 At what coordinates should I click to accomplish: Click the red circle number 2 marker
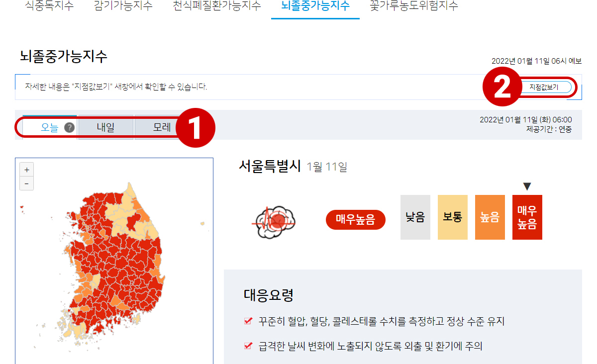[x=502, y=87]
